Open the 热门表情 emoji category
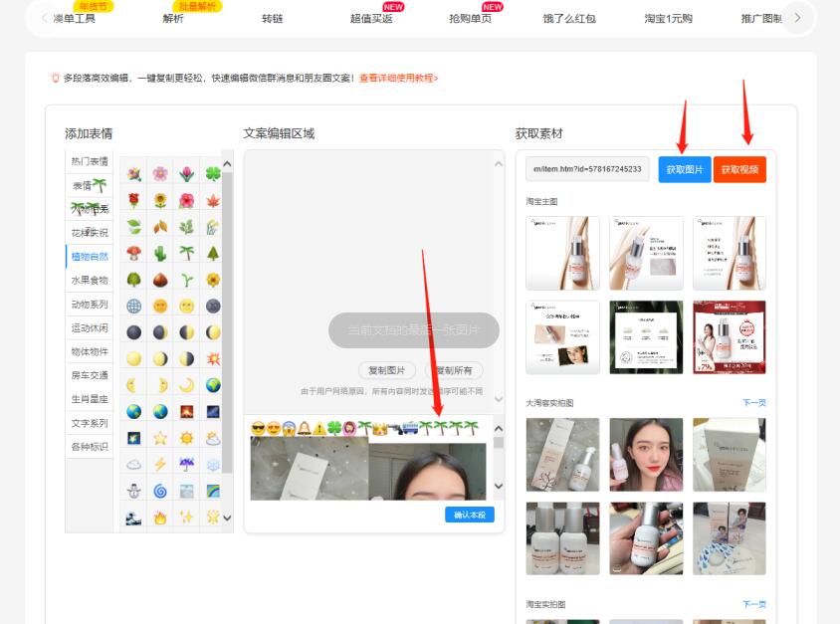Image resolution: width=840 pixels, height=624 pixels. tap(90, 161)
